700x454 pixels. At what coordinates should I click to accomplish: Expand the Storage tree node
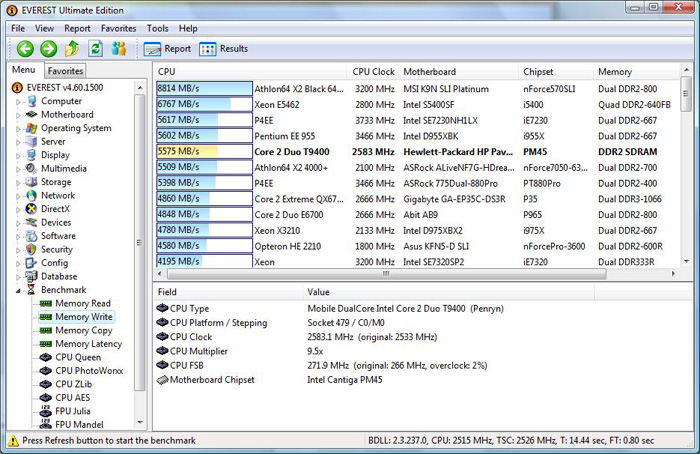18,183
